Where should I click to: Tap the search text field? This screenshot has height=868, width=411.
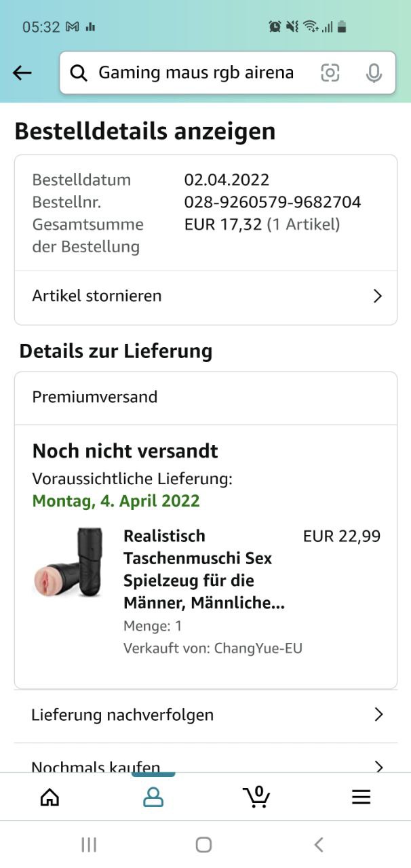coord(196,73)
